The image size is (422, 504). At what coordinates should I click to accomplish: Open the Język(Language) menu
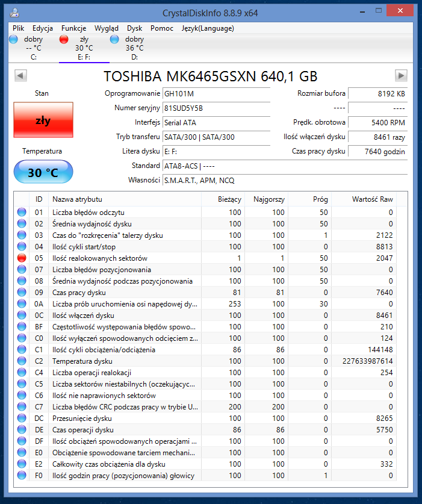[208, 28]
